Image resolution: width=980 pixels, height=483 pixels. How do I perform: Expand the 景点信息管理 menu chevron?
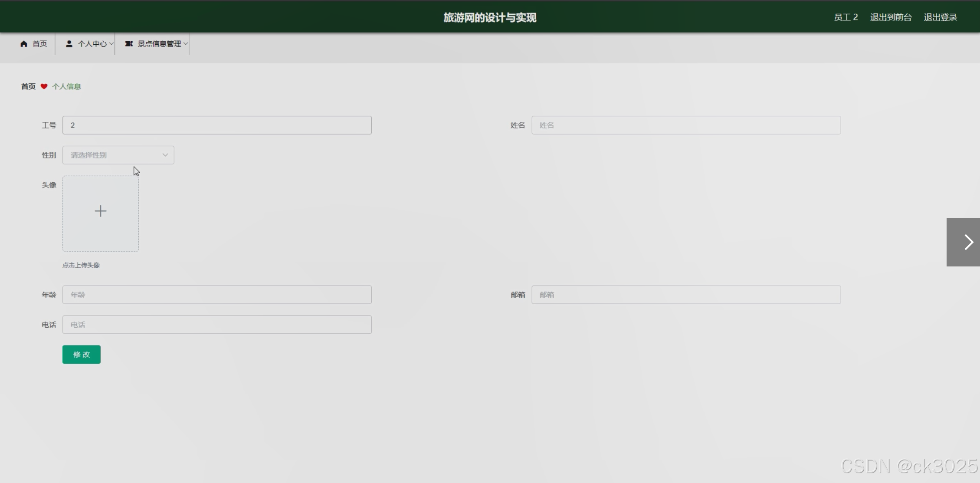coord(186,44)
